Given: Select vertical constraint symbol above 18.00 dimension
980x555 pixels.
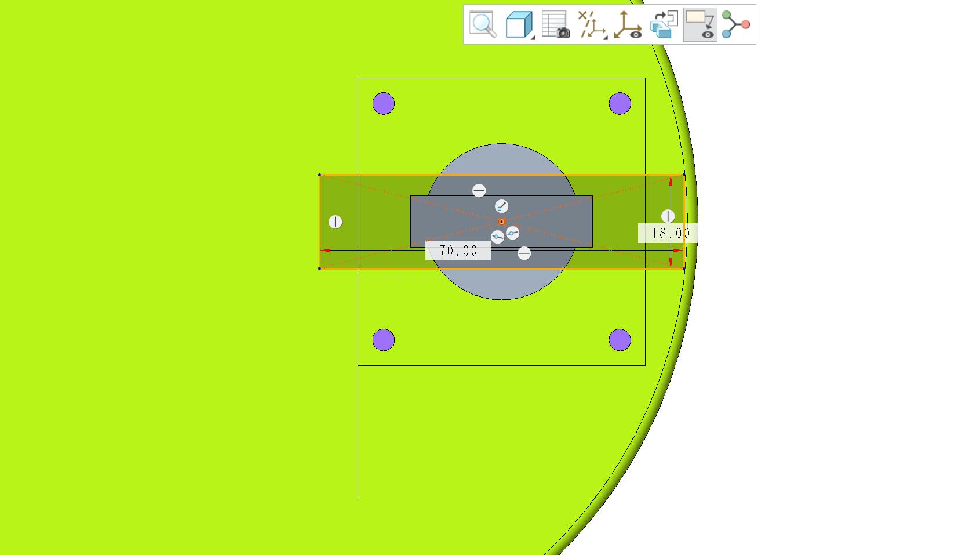Looking at the screenshot, I should tap(668, 216).
